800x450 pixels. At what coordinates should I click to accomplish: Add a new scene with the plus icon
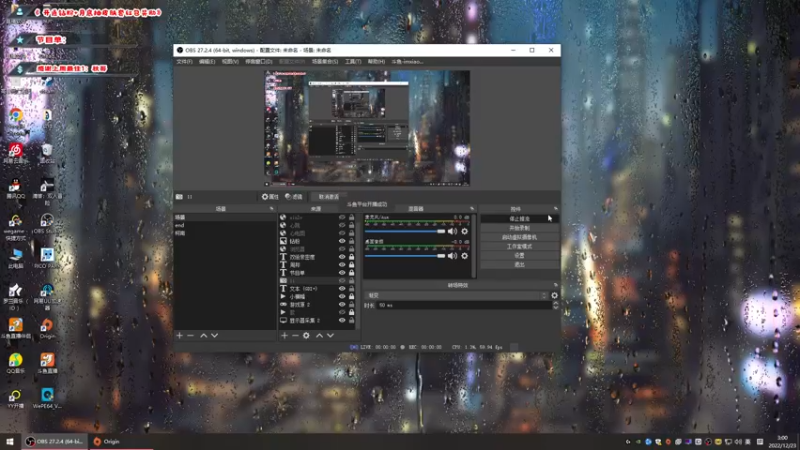coord(180,335)
